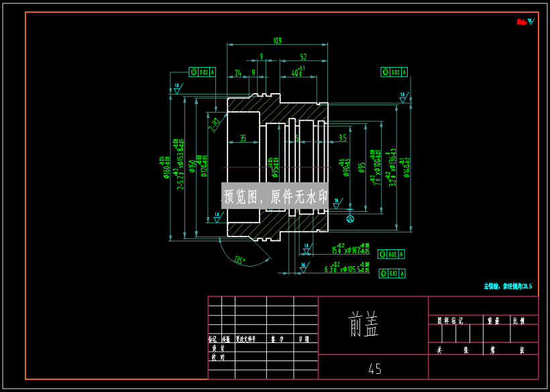
Task: Pick the φ90 bore diameter dimension
Action: (345, 168)
